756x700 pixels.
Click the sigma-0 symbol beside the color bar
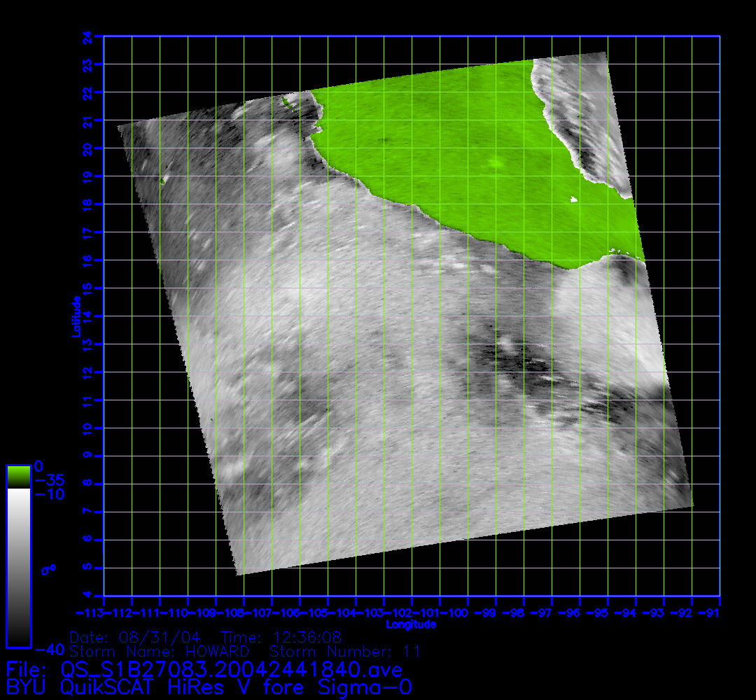click(48, 569)
